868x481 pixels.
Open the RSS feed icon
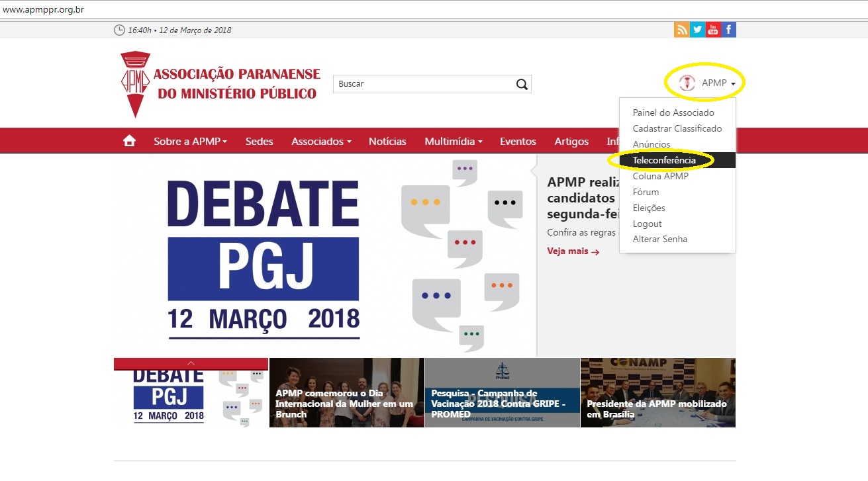(x=681, y=30)
